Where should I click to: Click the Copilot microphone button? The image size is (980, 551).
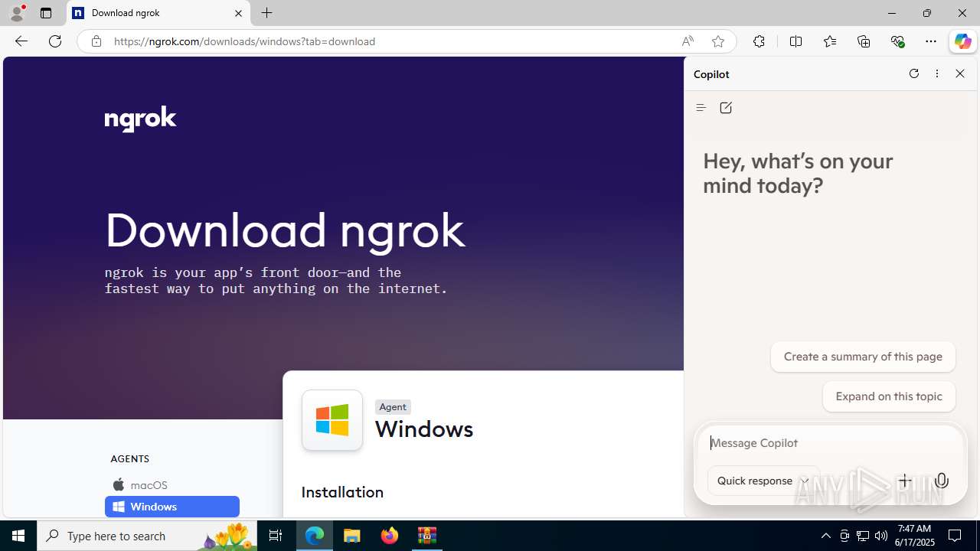click(x=942, y=481)
